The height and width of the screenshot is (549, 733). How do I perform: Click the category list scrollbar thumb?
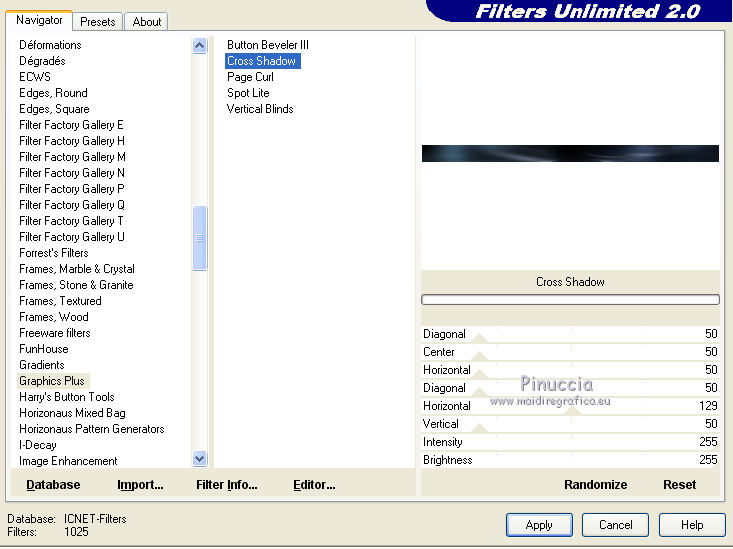(200, 238)
